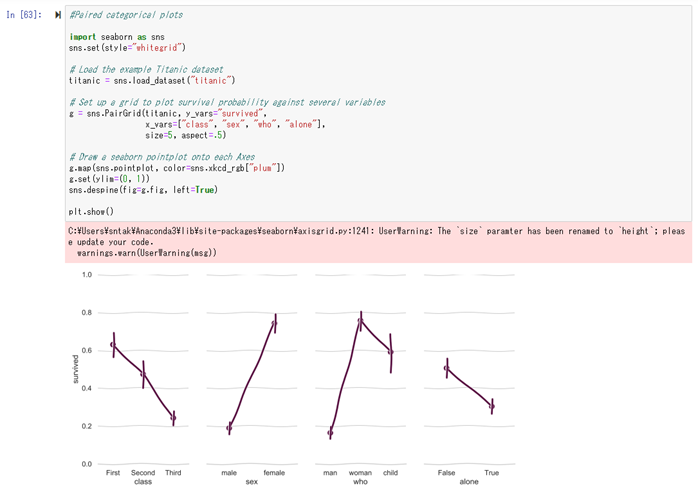Click the pink UserWarning output area

[378, 242]
